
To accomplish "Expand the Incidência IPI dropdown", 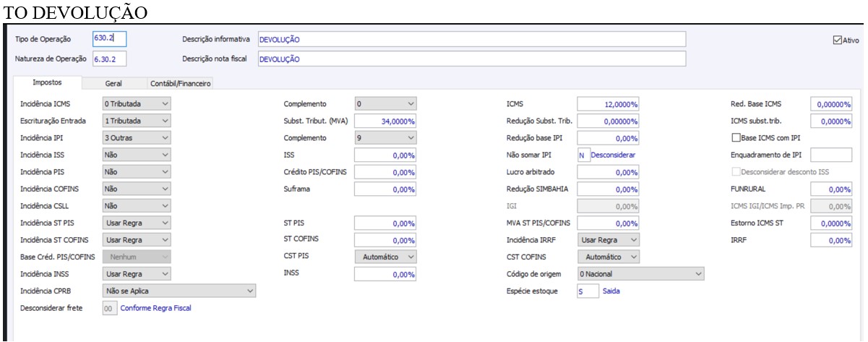I will click(x=137, y=137).
